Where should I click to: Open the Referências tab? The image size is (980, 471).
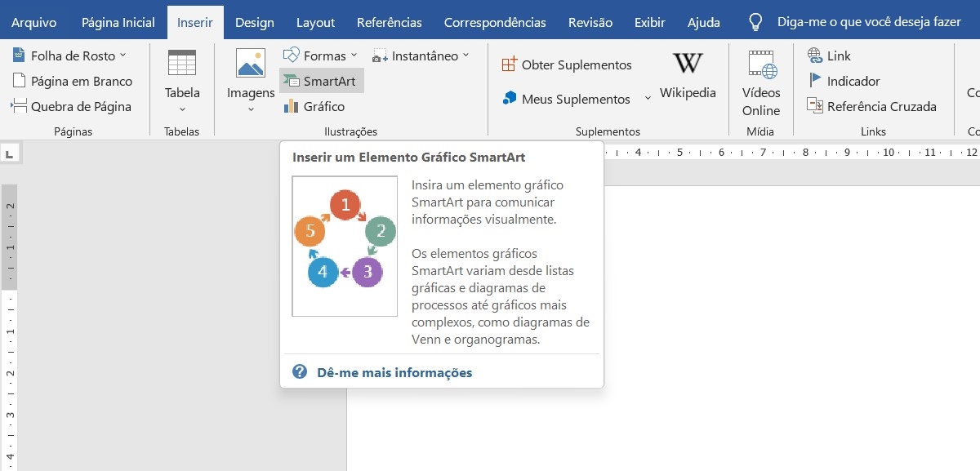point(390,23)
